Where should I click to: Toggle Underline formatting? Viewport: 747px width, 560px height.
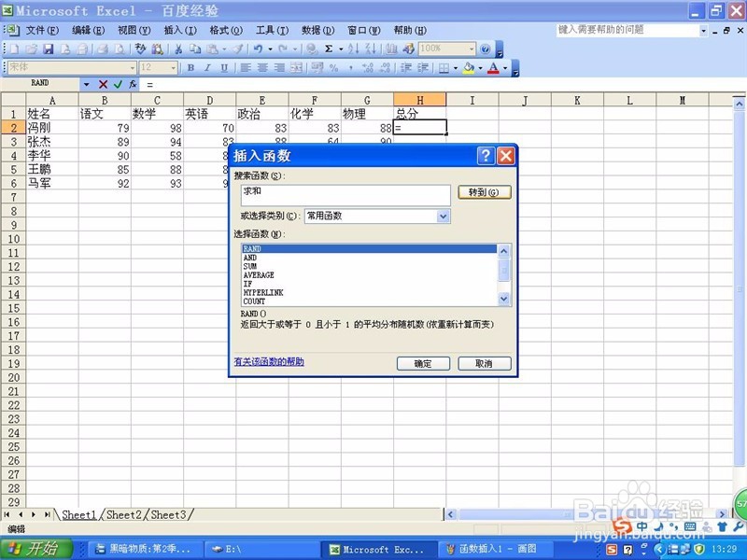click(x=224, y=68)
